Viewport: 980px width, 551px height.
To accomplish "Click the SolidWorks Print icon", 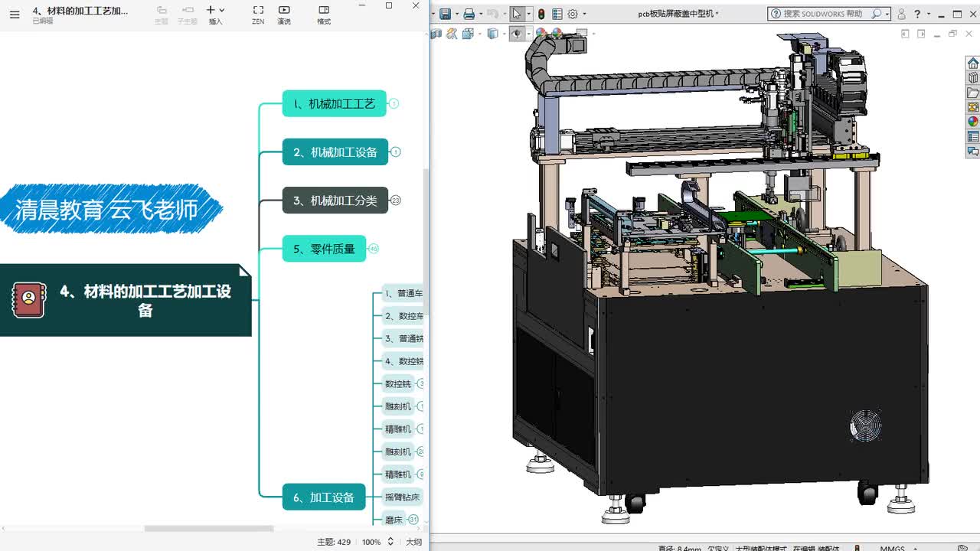I will 469,14.
